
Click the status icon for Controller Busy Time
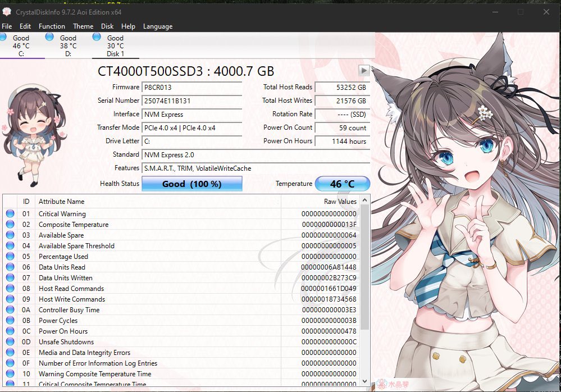click(10, 310)
